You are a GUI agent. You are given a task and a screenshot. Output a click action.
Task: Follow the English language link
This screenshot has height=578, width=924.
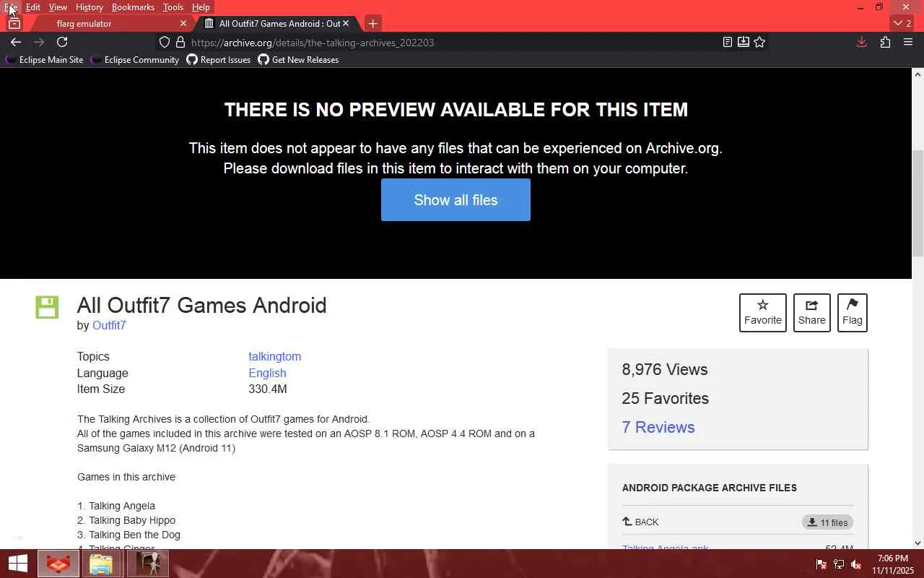(x=267, y=373)
